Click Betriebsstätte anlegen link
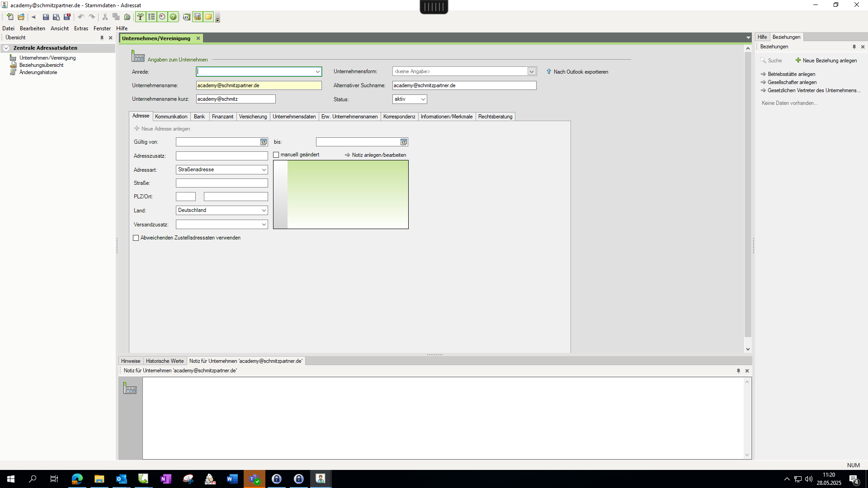The image size is (868, 488). [791, 74]
